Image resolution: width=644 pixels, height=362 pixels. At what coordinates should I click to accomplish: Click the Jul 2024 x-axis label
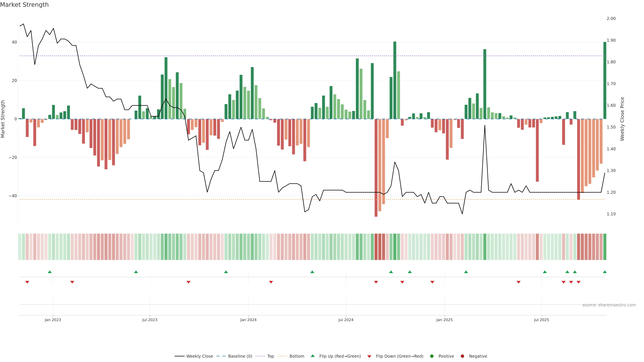click(x=346, y=320)
